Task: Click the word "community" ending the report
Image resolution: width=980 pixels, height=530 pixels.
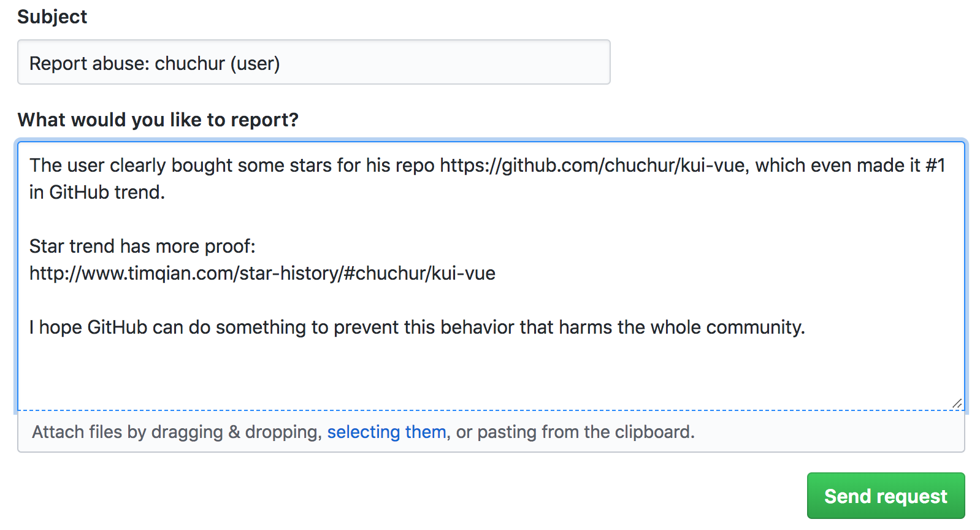Action: pyautogui.click(x=754, y=327)
